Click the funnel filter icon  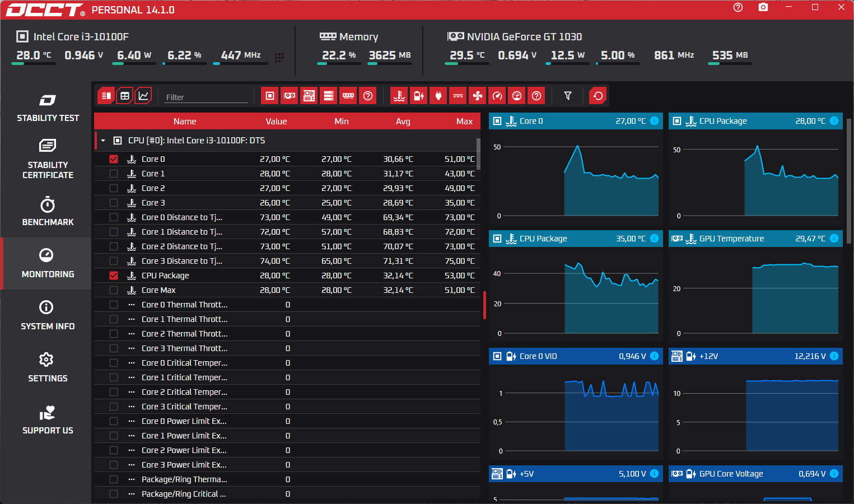(x=568, y=96)
